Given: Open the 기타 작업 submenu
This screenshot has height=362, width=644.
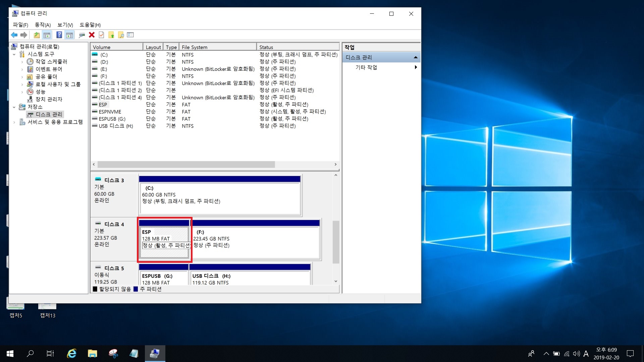Looking at the screenshot, I should coord(381,67).
